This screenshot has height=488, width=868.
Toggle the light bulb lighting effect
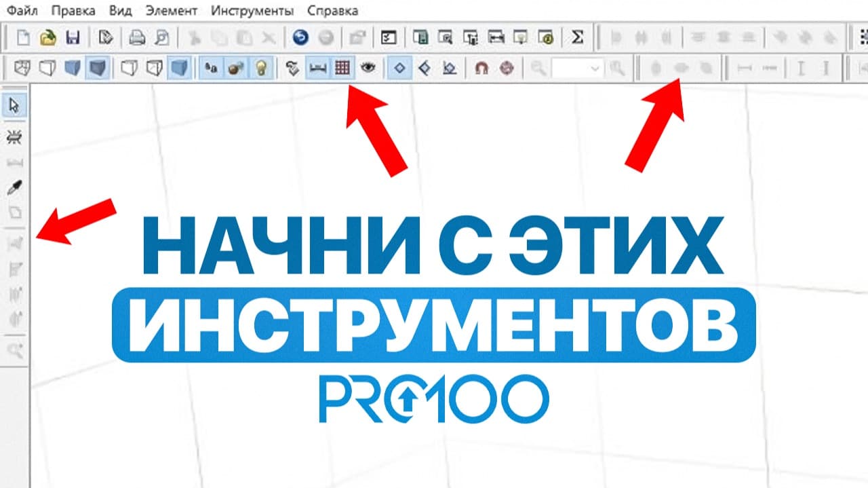pyautogui.click(x=261, y=68)
